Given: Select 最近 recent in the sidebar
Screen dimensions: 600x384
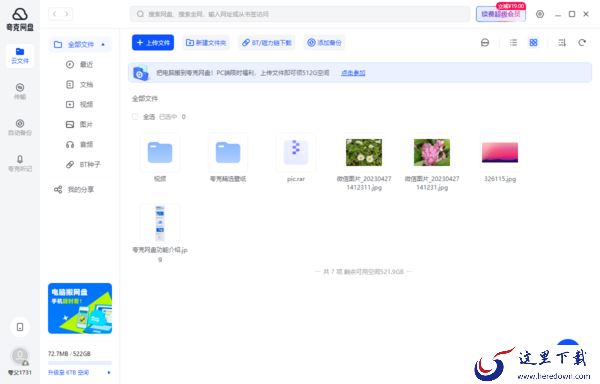Looking at the screenshot, I should [x=79, y=65].
